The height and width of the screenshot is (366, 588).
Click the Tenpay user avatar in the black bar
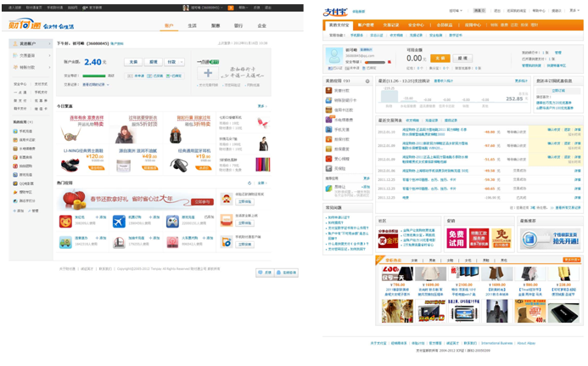pos(186,8)
